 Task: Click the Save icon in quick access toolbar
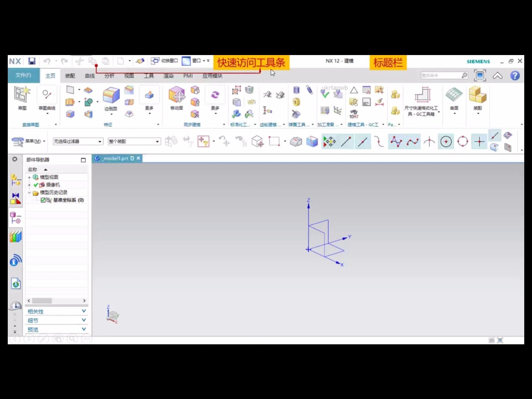(32, 61)
